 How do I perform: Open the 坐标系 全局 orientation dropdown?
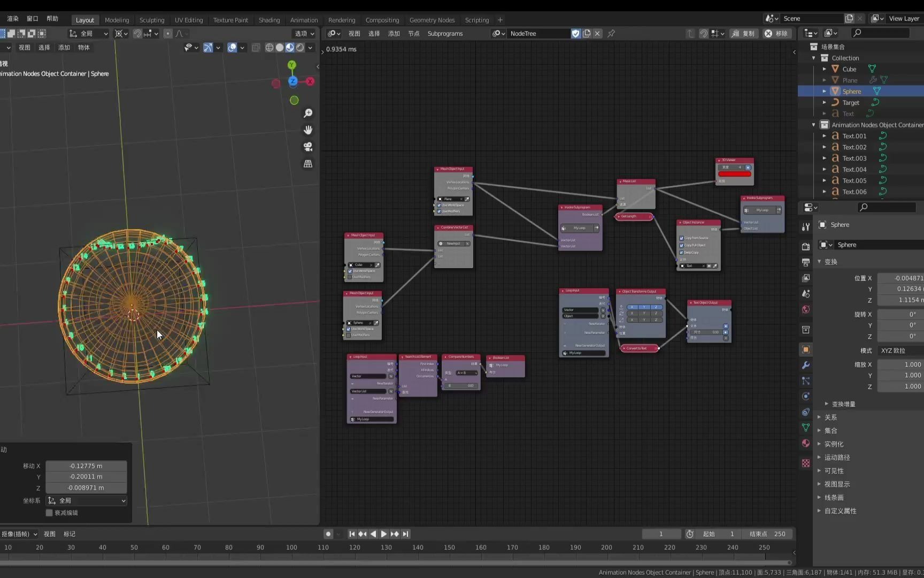86,500
